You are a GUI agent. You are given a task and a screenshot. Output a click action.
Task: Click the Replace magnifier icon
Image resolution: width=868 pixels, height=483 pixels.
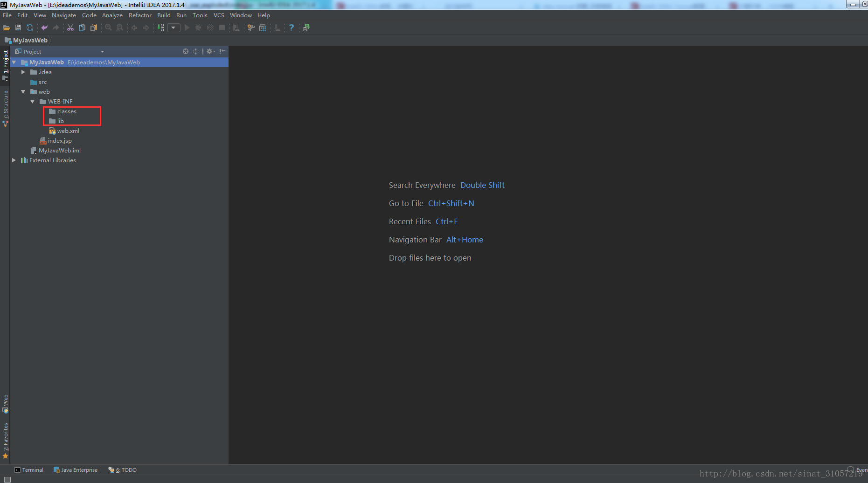pyautogui.click(x=120, y=28)
